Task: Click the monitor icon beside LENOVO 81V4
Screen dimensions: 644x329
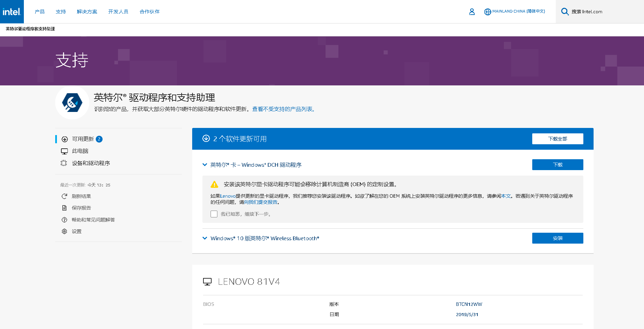Action: (207, 282)
